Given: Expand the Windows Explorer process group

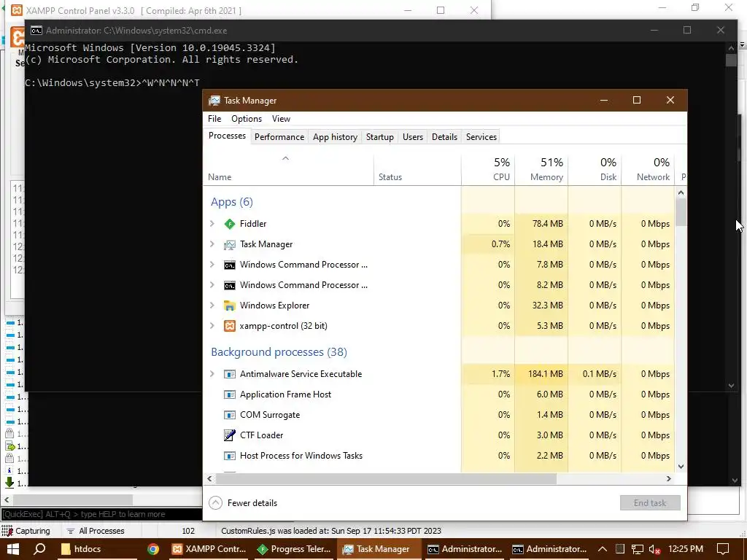Looking at the screenshot, I should coord(212,306).
